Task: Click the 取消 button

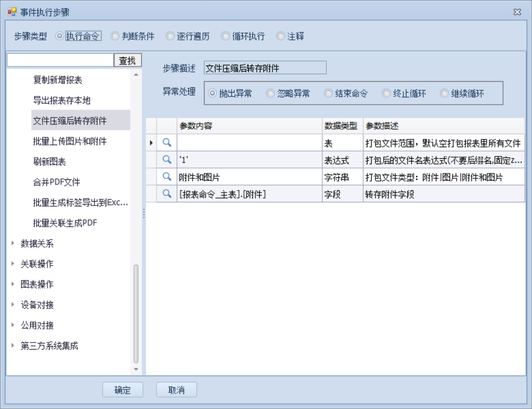Action: 176,390
